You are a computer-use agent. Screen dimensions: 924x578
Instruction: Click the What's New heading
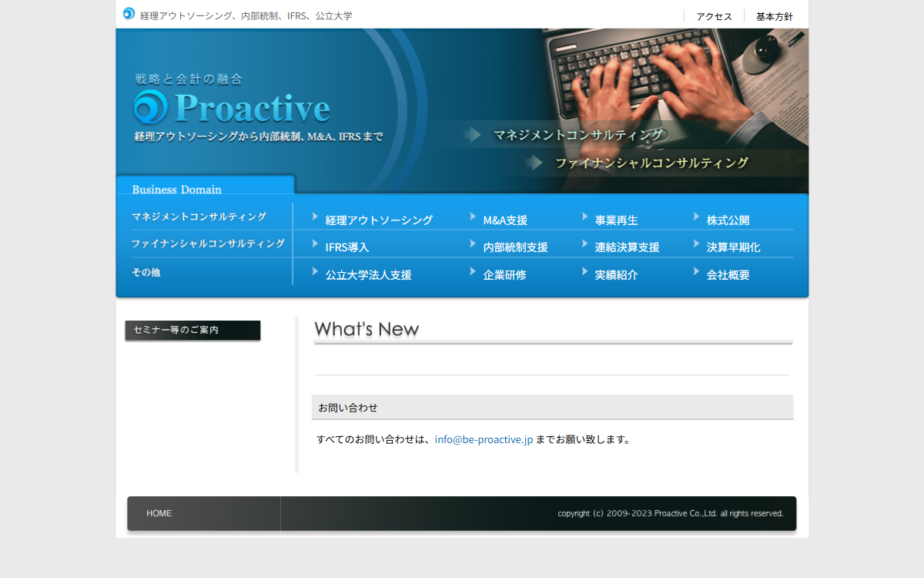[x=367, y=330]
